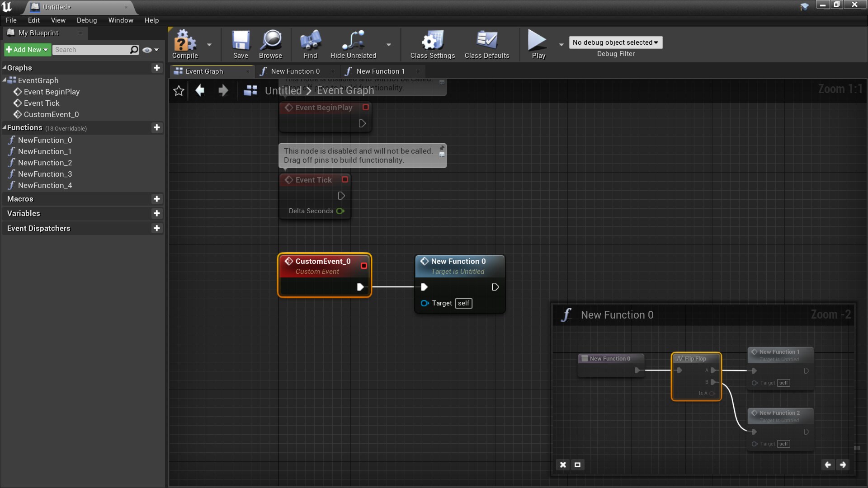Open the Play options dropdown arrow

561,44
